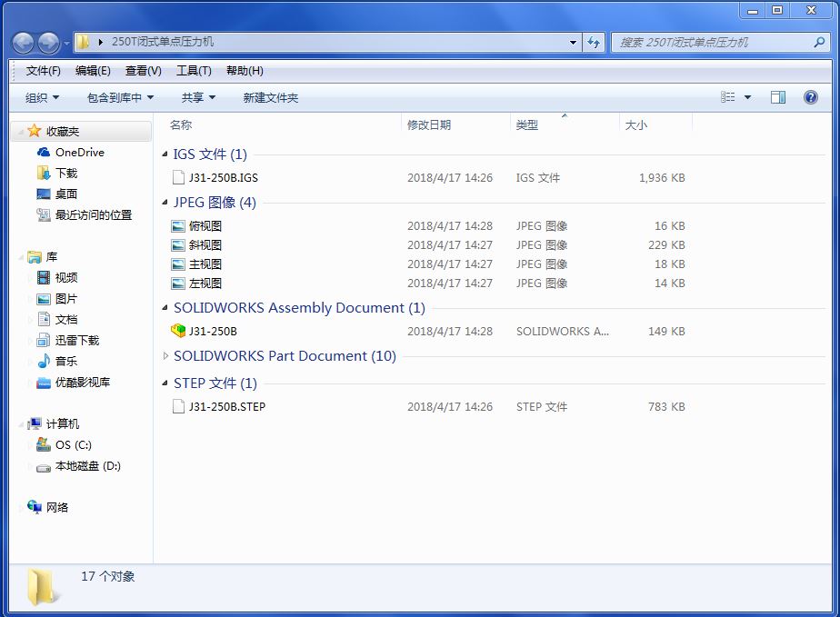Open the 文件(F) menu

(41, 70)
